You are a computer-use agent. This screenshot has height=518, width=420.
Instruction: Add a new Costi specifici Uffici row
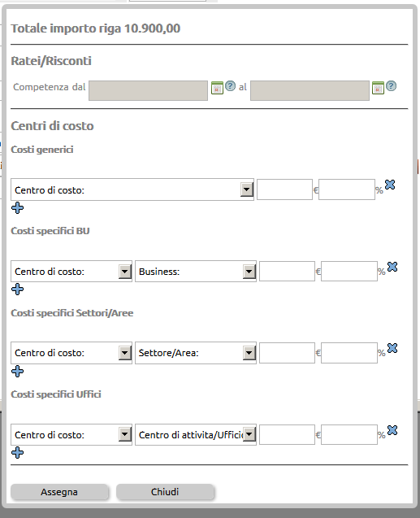18,453
